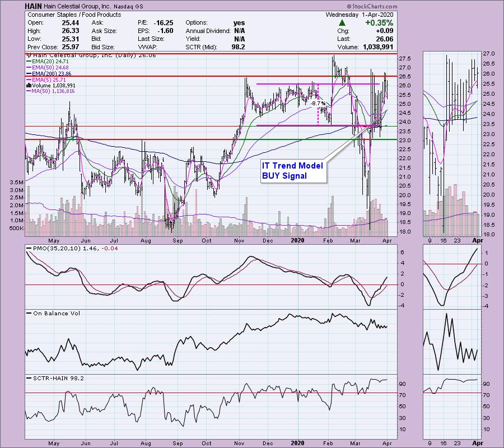Click the Yield label
Screen dimensions: 504x448
193,39
